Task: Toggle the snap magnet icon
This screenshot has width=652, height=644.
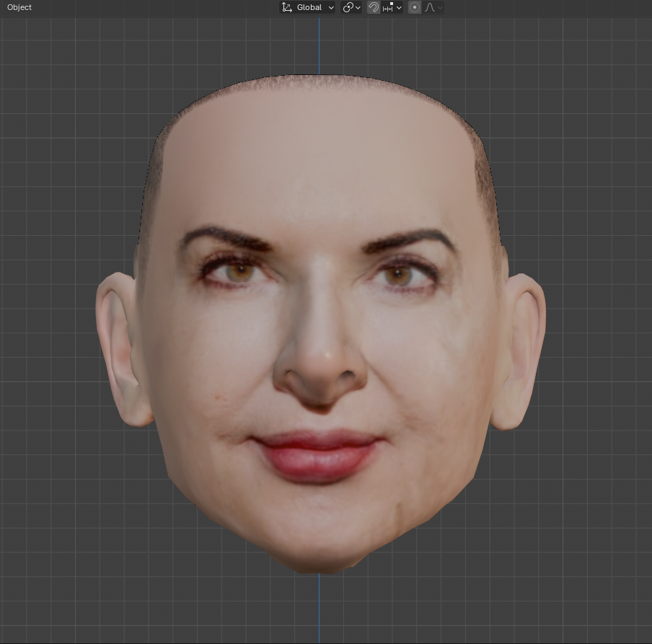Action: click(374, 7)
